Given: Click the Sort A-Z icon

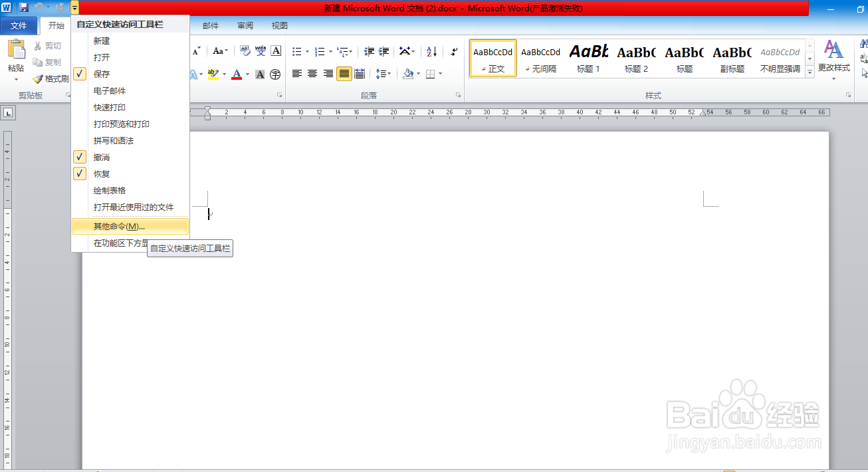Looking at the screenshot, I should click(x=431, y=51).
